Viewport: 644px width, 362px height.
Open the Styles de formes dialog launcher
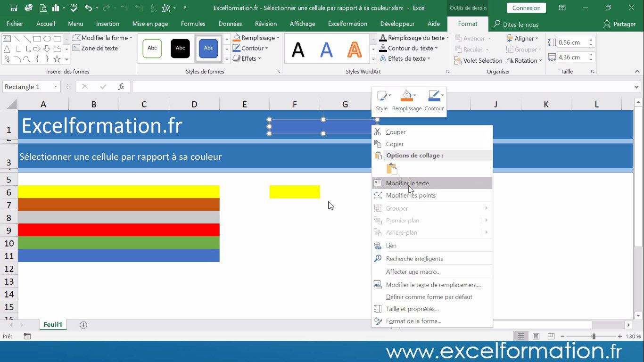[278, 72]
